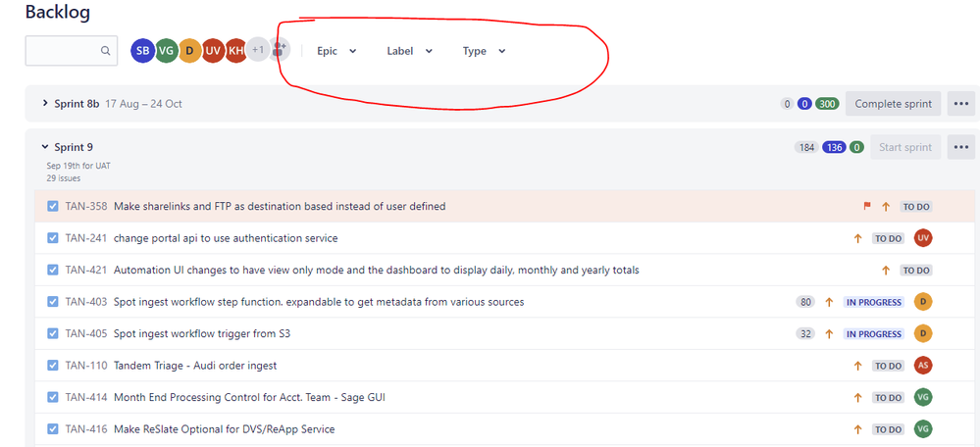Select "Tandem Triage - Audi order ingest" summary
This screenshot has height=447, width=980.
[195, 366]
